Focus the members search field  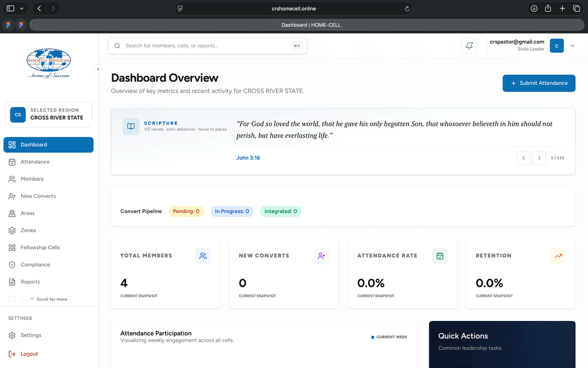pos(208,46)
